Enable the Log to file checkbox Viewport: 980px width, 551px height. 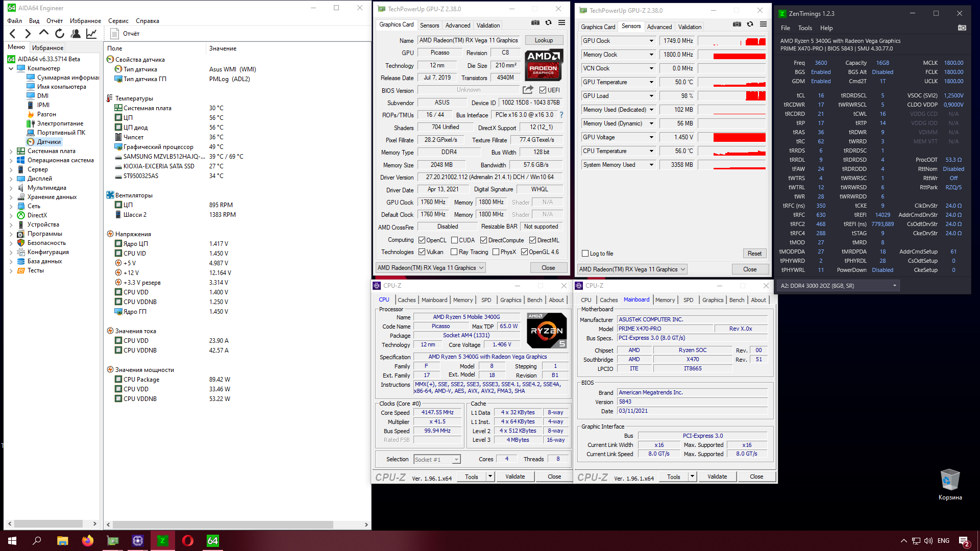click(585, 254)
